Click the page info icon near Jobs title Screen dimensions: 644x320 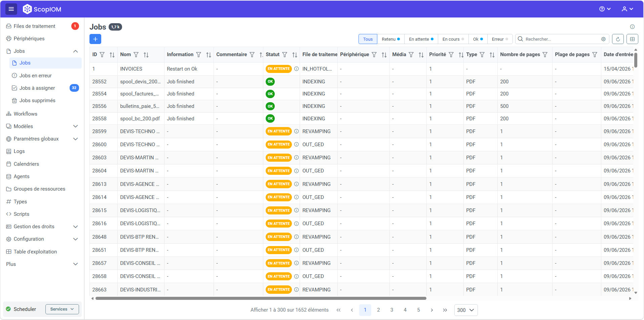(632, 27)
